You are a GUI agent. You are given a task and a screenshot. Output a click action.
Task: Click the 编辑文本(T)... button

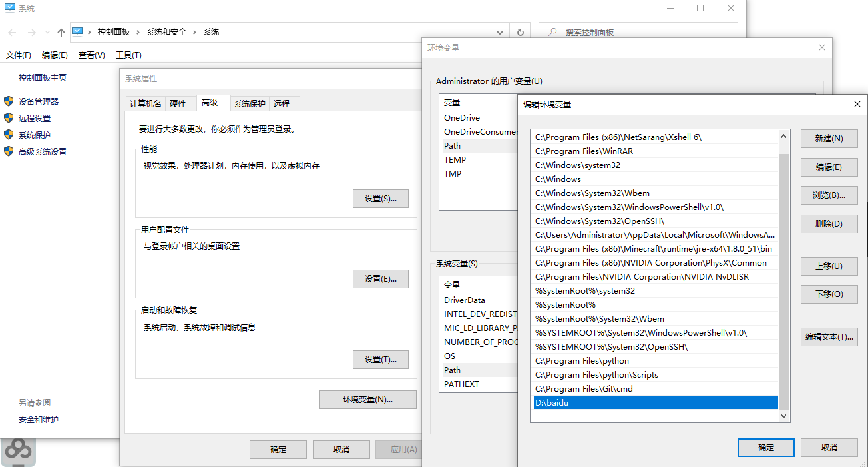pos(829,337)
